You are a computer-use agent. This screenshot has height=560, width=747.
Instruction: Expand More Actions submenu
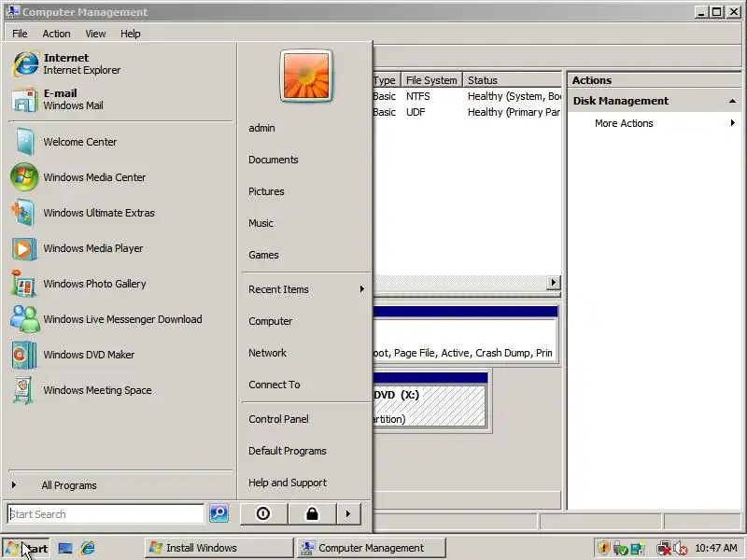655,123
